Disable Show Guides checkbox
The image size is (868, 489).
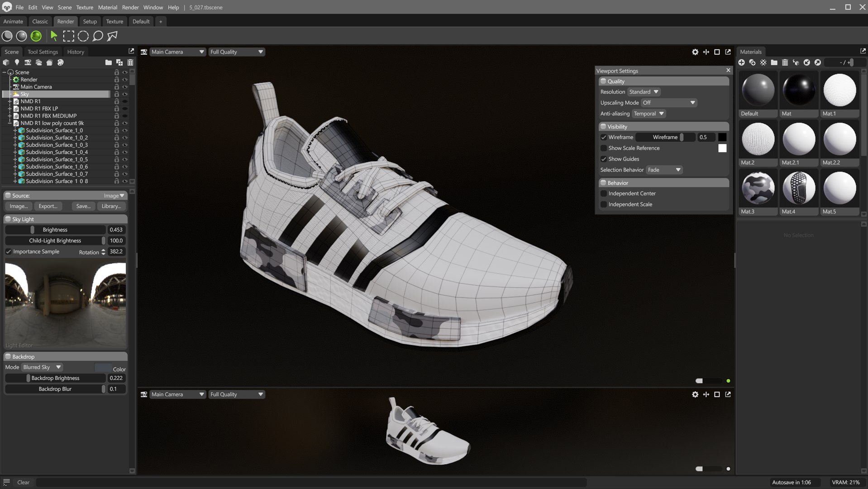pyautogui.click(x=603, y=159)
